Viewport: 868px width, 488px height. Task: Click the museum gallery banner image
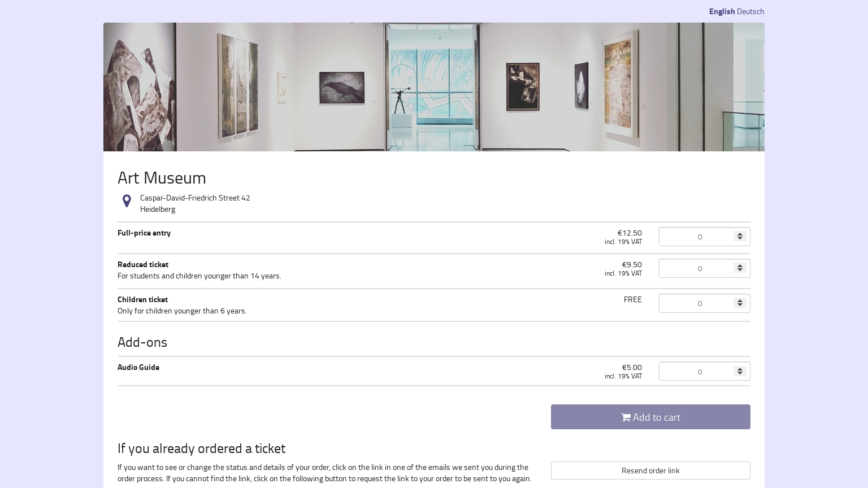pos(433,87)
